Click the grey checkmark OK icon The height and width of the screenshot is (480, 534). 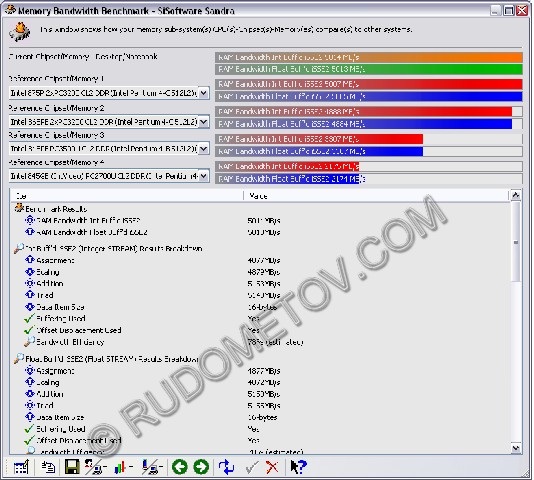coord(252,467)
